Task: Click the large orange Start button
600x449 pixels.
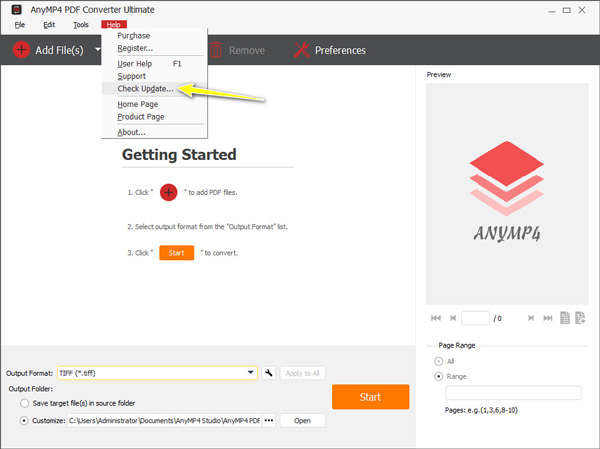Action: pyautogui.click(x=370, y=397)
